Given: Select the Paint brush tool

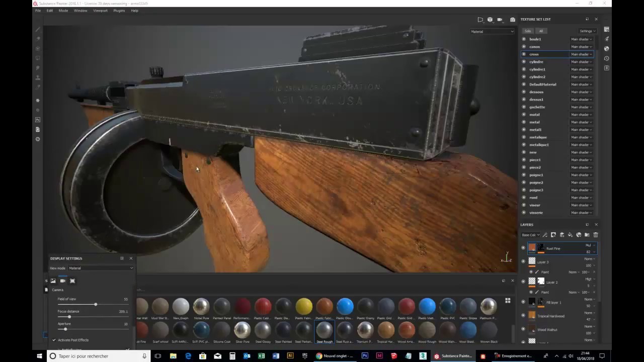Looking at the screenshot, I should tap(38, 29).
